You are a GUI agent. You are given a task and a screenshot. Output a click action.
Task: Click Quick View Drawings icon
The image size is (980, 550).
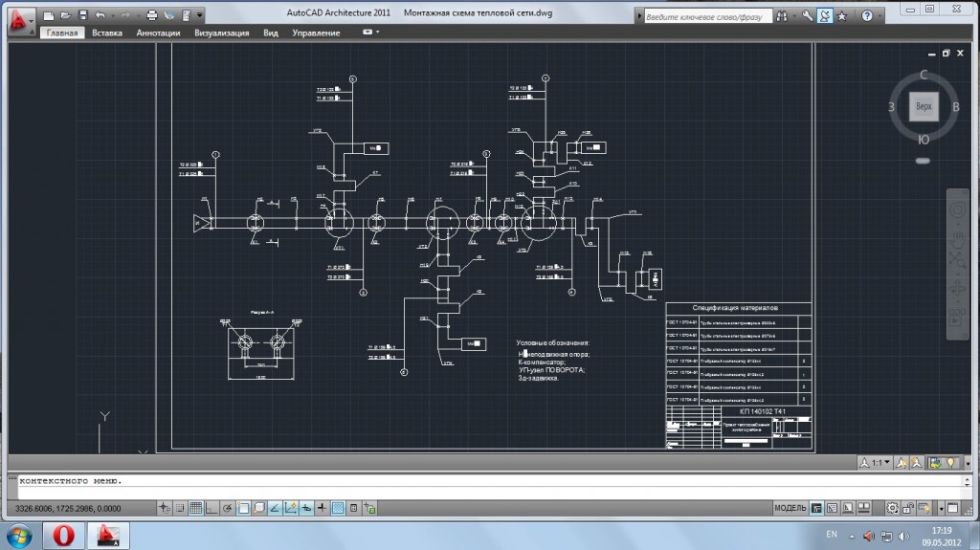click(864, 508)
